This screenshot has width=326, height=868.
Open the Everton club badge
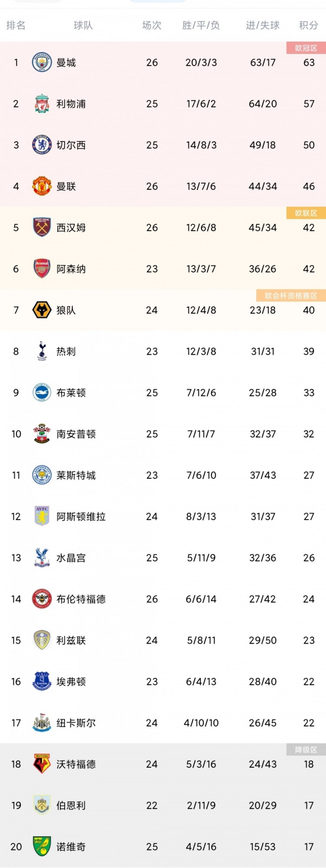point(42,681)
